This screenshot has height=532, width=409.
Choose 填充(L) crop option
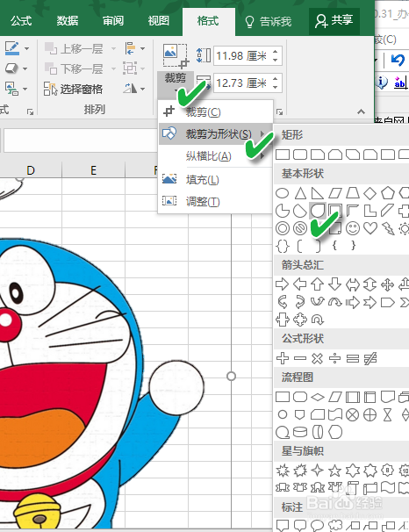[216, 179]
